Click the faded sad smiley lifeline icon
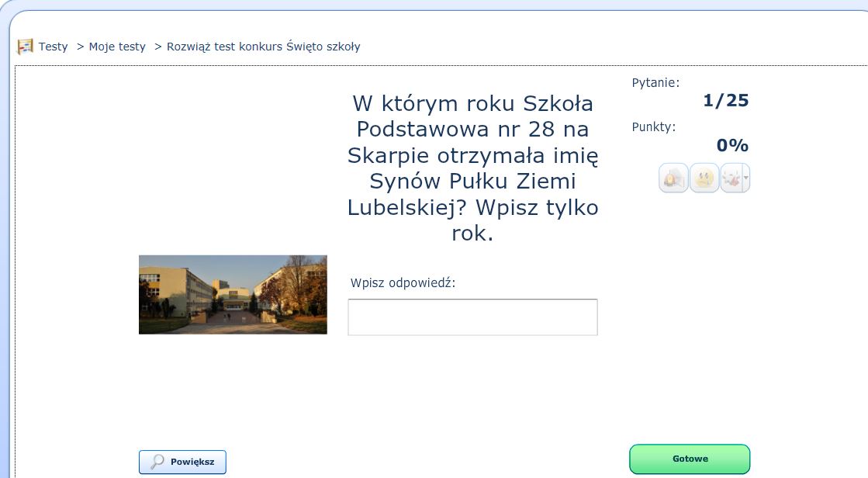This screenshot has width=868, height=478. (704, 178)
